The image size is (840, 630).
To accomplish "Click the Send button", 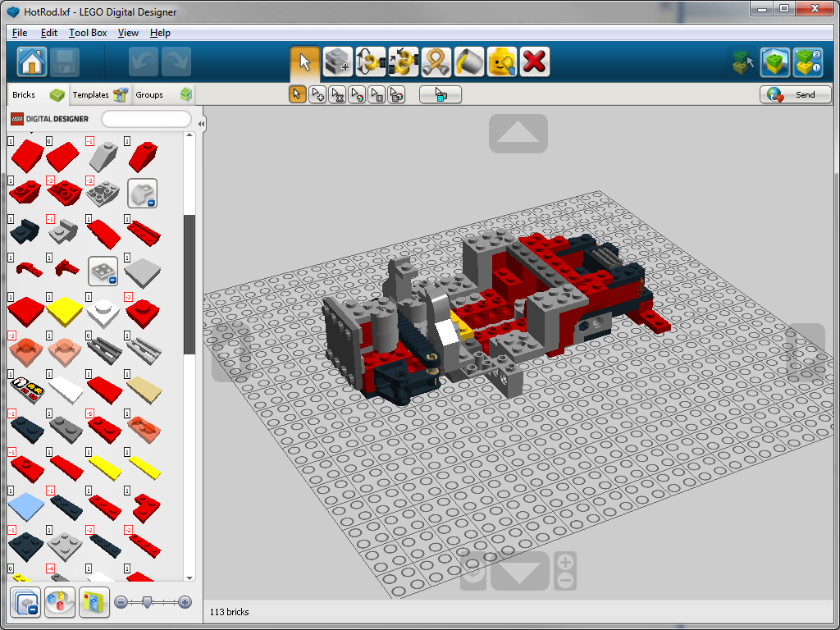I will [795, 95].
